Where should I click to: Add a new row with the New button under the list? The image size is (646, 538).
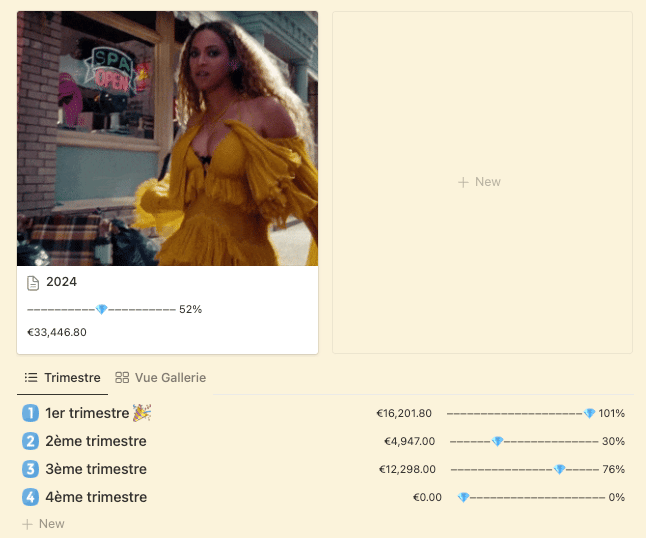(43, 524)
